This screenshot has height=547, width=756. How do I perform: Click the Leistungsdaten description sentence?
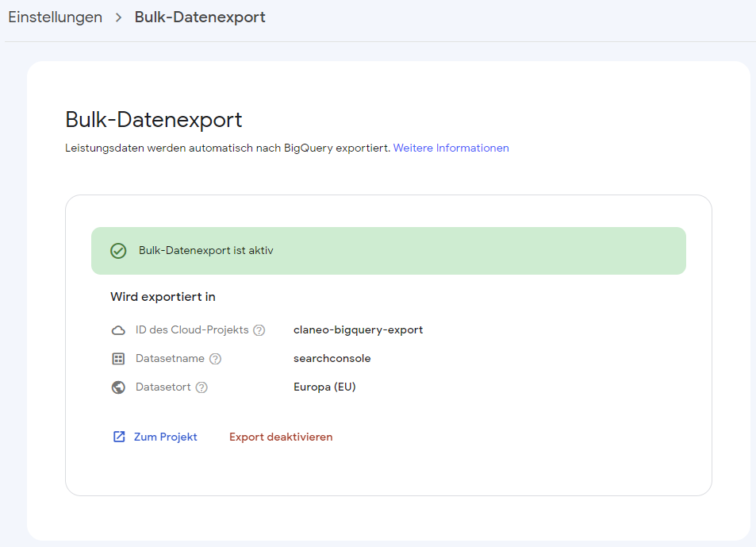pyautogui.click(x=228, y=148)
